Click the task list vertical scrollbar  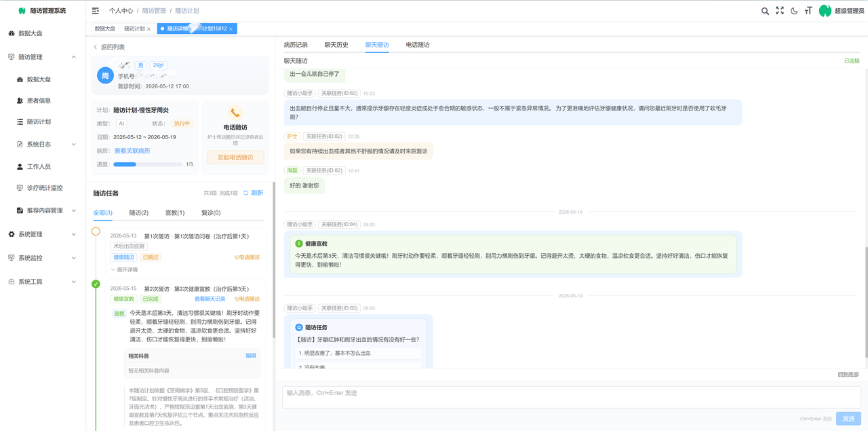pos(273,261)
